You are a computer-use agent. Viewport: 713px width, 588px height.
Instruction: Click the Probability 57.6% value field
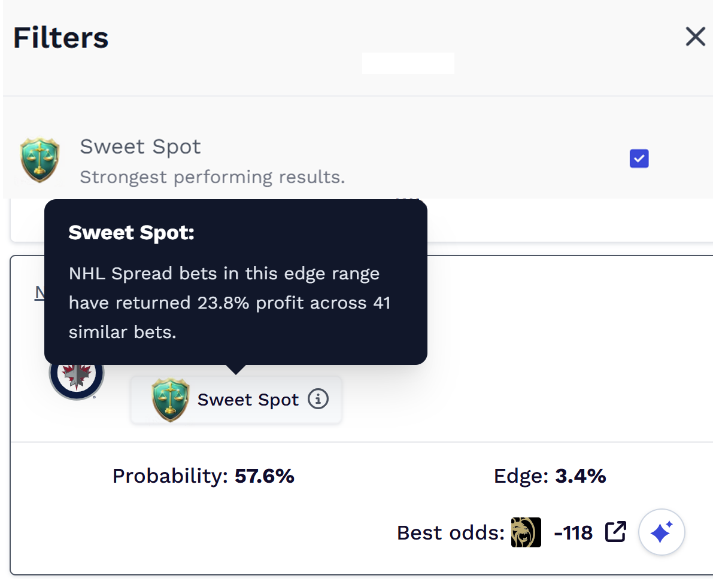coord(204,476)
